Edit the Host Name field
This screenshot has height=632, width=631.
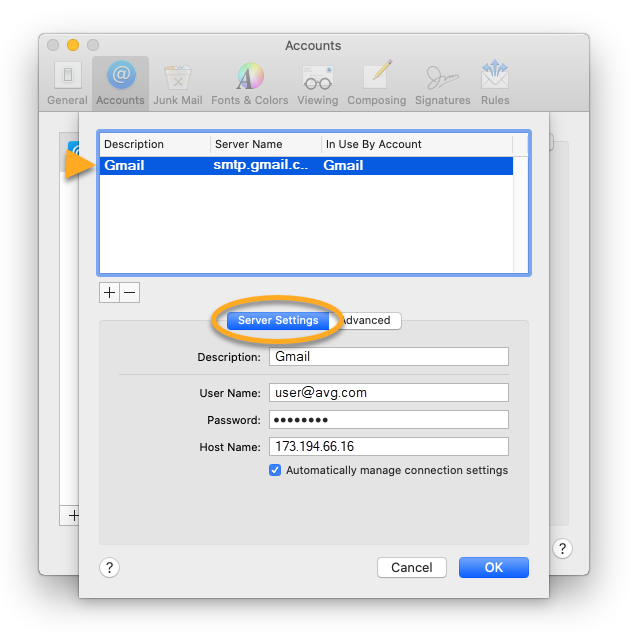coord(389,447)
